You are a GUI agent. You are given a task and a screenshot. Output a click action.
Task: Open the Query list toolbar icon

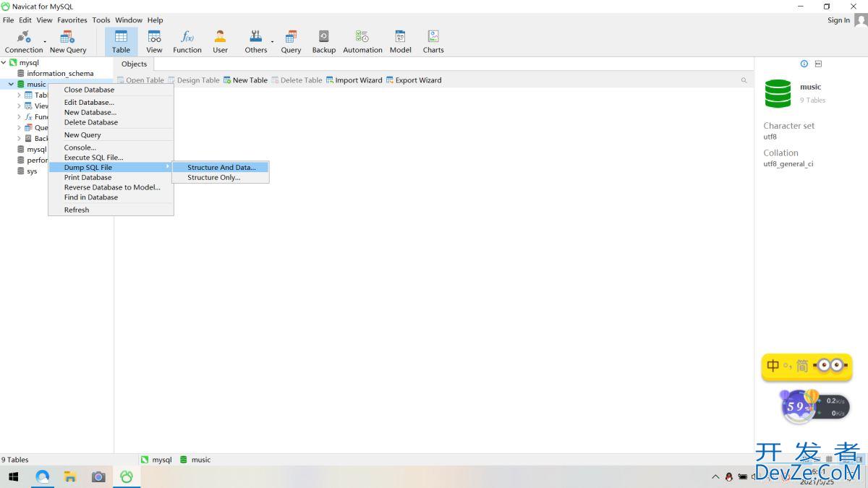[x=291, y=41]
